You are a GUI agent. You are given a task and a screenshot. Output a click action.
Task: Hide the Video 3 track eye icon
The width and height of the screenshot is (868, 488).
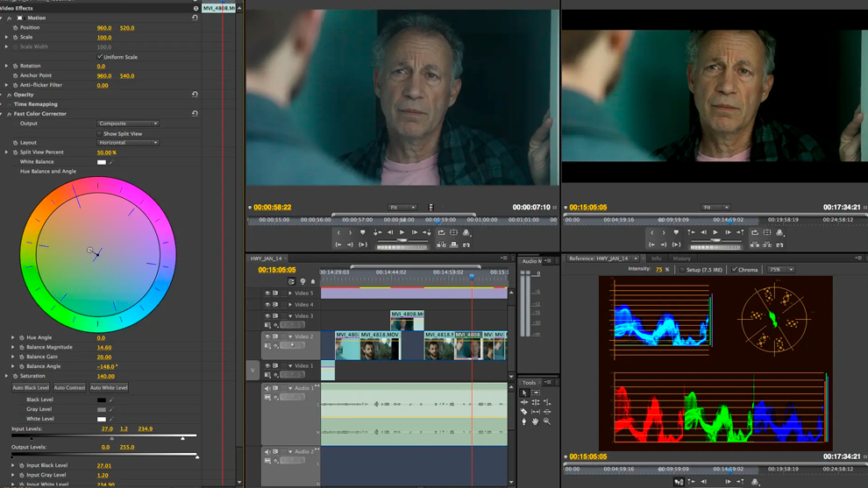point(267,316)
